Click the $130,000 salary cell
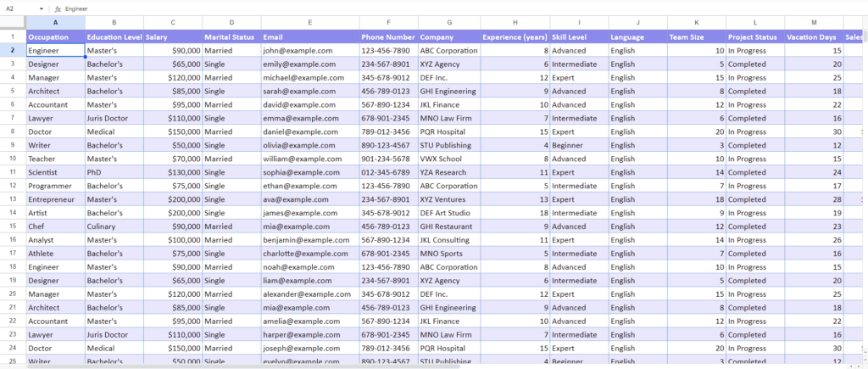Viewport: 868px width, 369px height. pos(173,172)
